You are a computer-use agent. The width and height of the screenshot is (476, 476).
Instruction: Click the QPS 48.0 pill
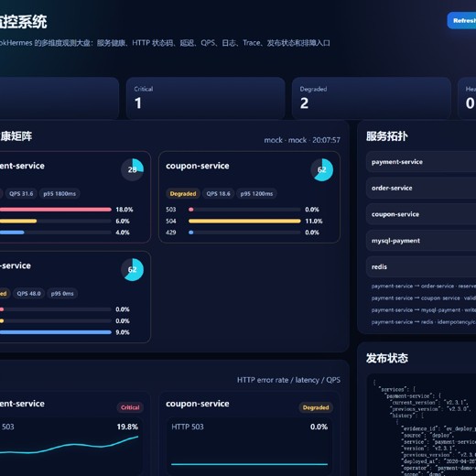pos(28,294)
